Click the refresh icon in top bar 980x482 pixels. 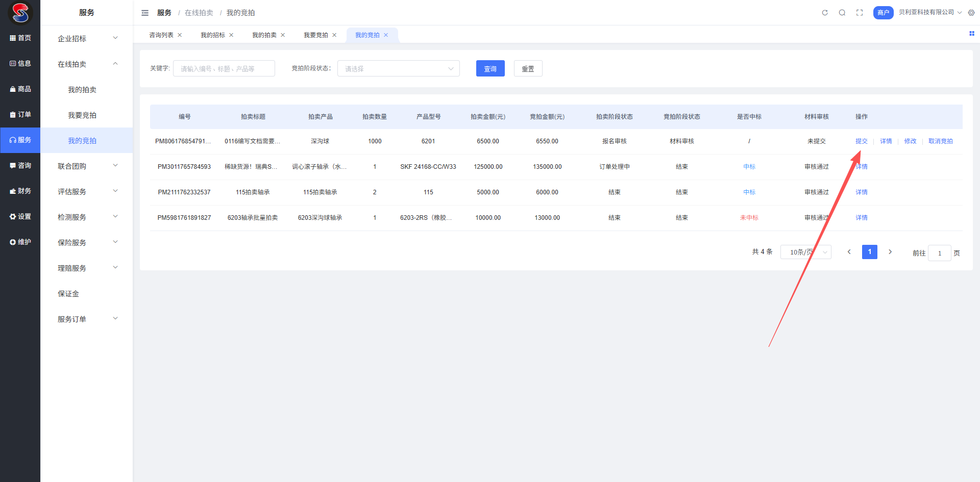coord(825,13)
